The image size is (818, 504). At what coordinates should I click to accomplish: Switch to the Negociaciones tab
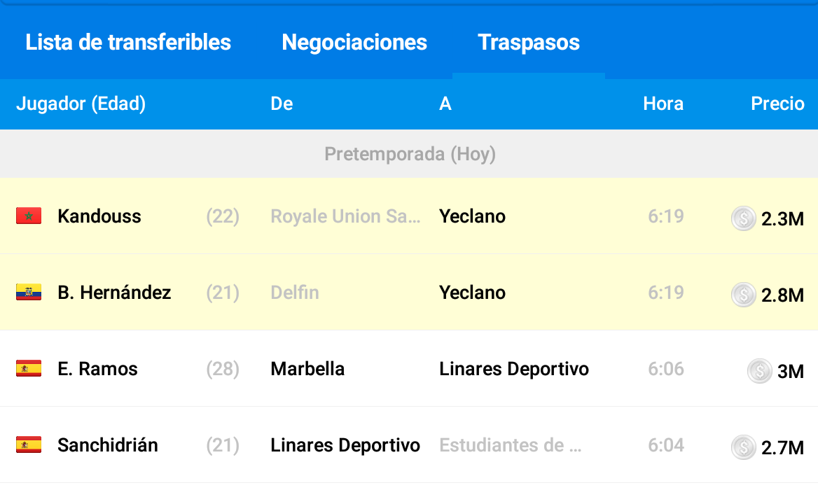354,42
